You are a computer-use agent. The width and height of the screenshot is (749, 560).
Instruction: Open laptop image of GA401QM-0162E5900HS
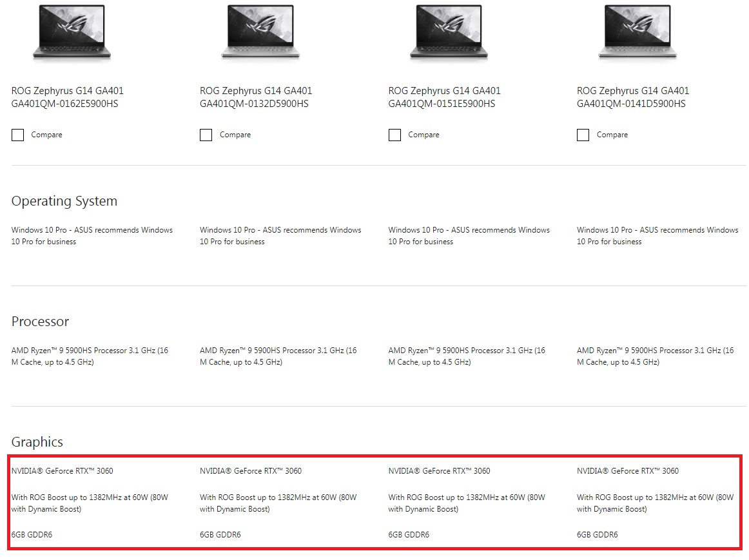click(72, 32)
